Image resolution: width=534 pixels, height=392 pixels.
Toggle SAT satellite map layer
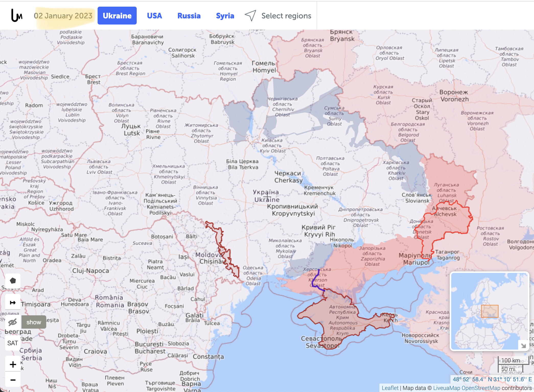pyautogui.click(x=13, y=343)
